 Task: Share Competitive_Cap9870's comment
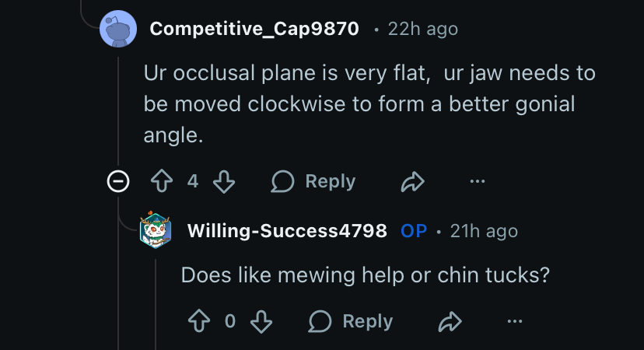(x=412, y=182)
